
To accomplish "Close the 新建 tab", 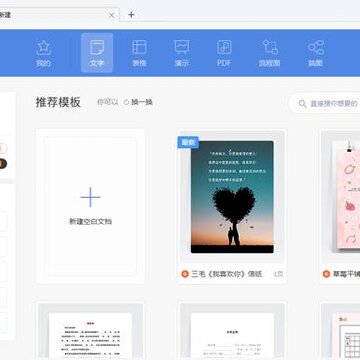I will (112, 15).
